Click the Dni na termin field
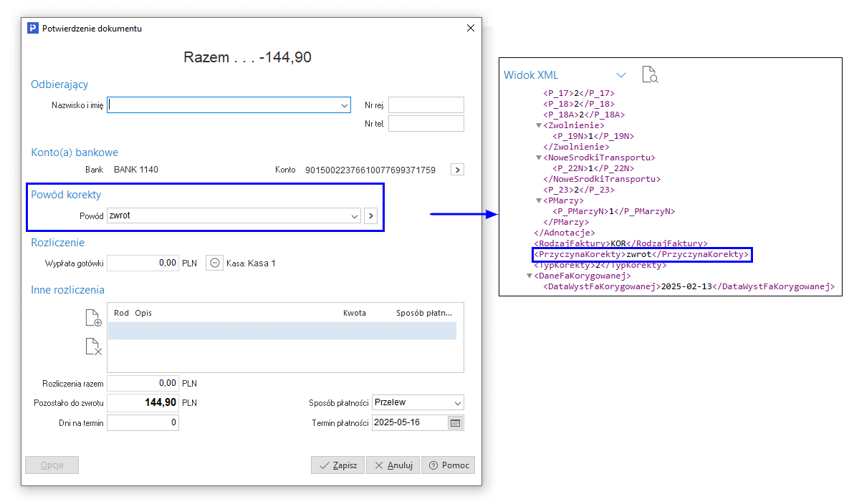Image resolution: width=844 pixels, height=504 pixels. (x=143, y=423)
